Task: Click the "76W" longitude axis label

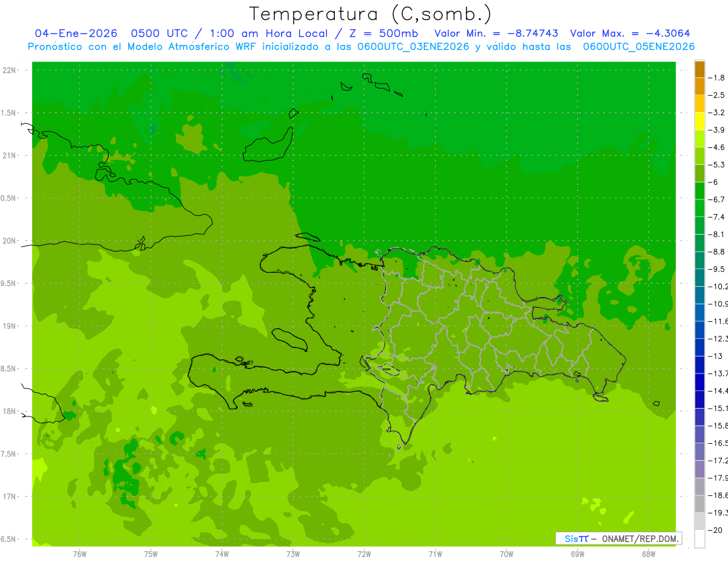Action: click(79, 554)
